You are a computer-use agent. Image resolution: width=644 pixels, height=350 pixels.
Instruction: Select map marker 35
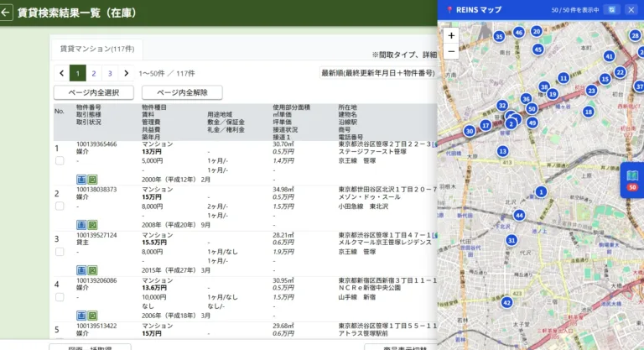click(x=499, y=37)
